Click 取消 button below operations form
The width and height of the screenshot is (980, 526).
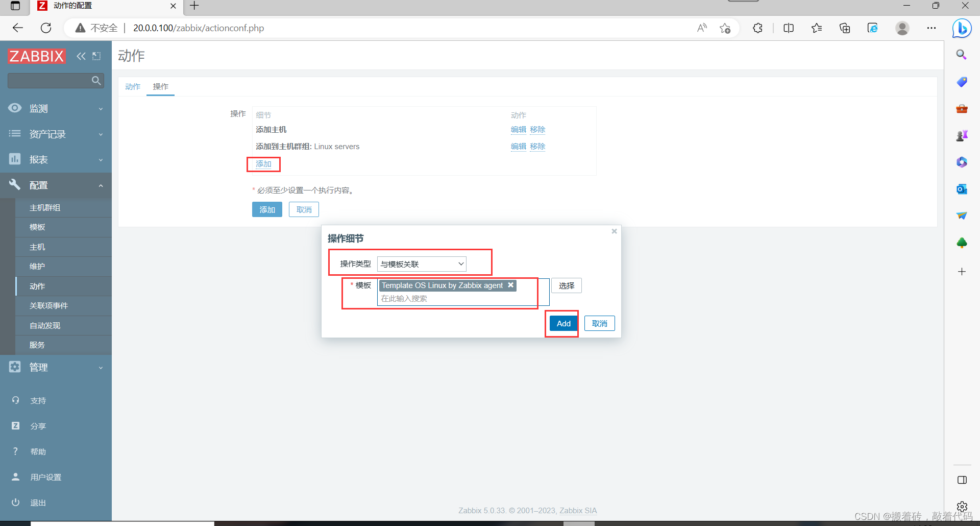(304, 209)
